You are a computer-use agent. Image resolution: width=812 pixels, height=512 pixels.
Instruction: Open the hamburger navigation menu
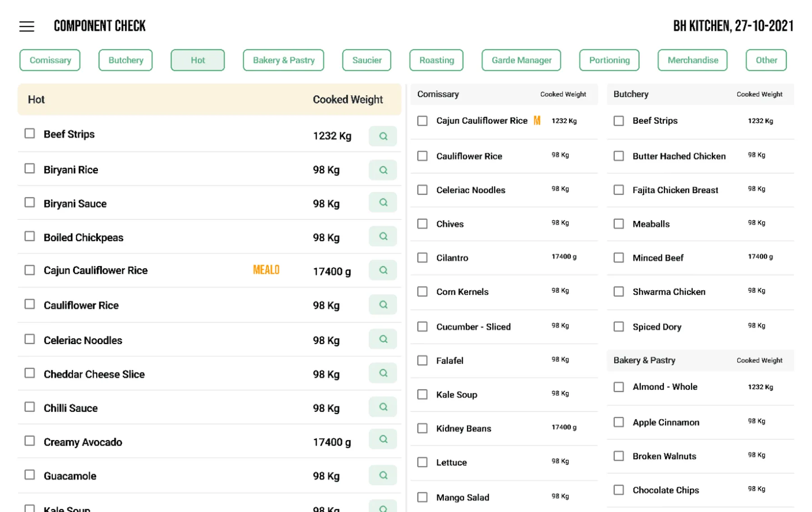[x=27, y=27]
